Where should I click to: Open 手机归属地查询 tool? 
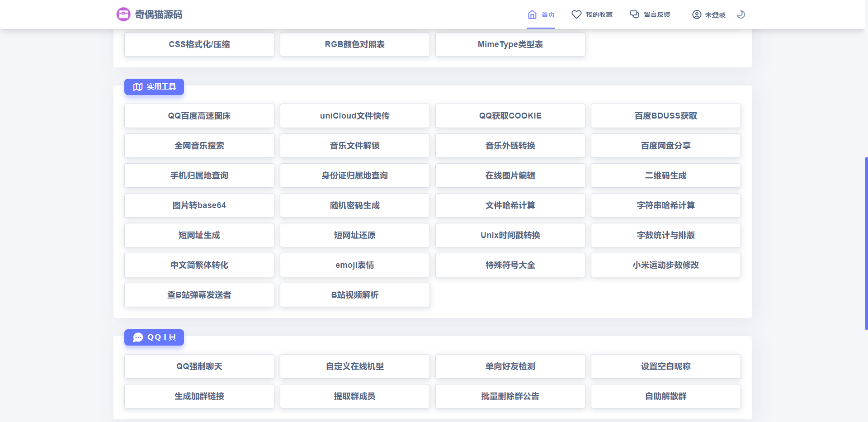(x=199, y=175)
